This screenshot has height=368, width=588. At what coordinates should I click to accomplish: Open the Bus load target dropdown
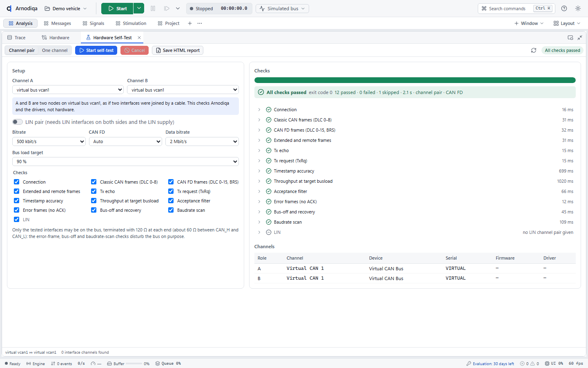[x=125, y=162]
